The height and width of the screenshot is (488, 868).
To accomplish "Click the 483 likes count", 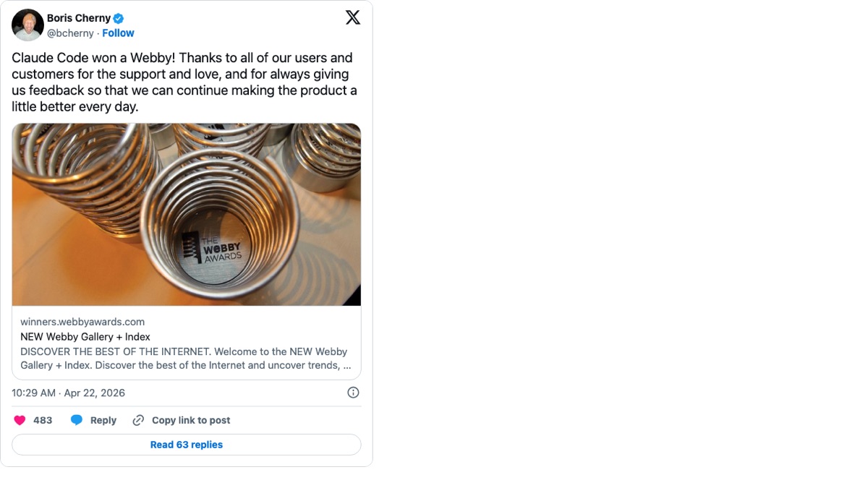I will 43,420.
